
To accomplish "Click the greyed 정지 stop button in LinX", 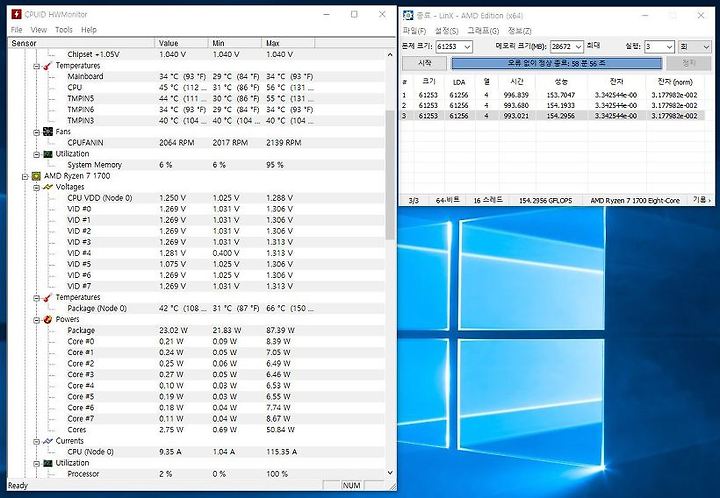I will click(689, 63).
